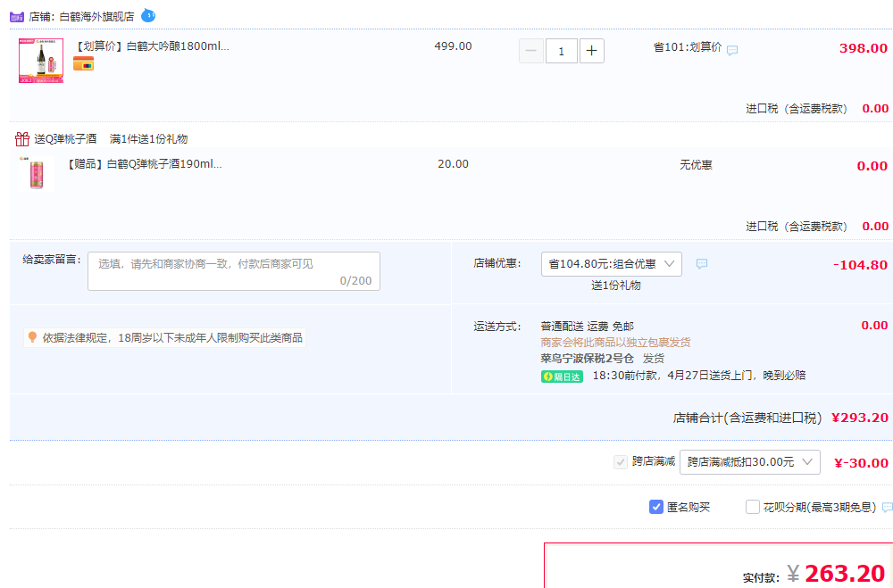Click the 普通配送 运费 免邮 shipping text
The width and height of the screenshot is (893, 588).
point(587,327)
